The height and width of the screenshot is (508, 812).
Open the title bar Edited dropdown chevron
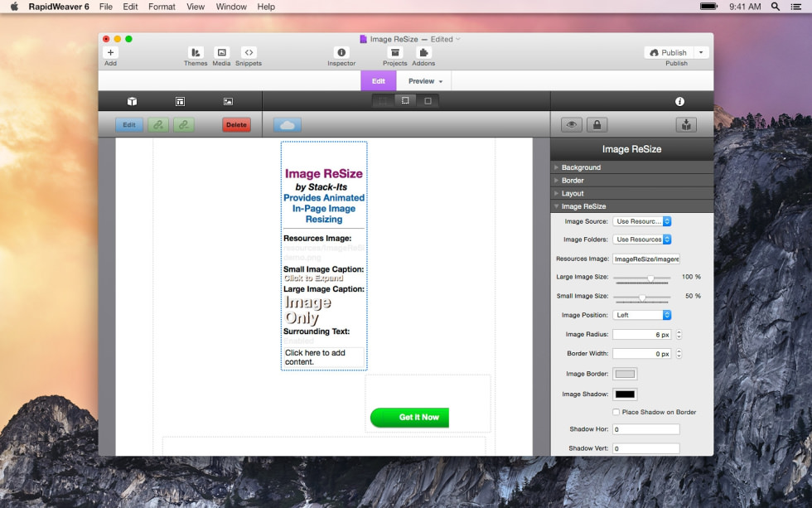point(458,39)
